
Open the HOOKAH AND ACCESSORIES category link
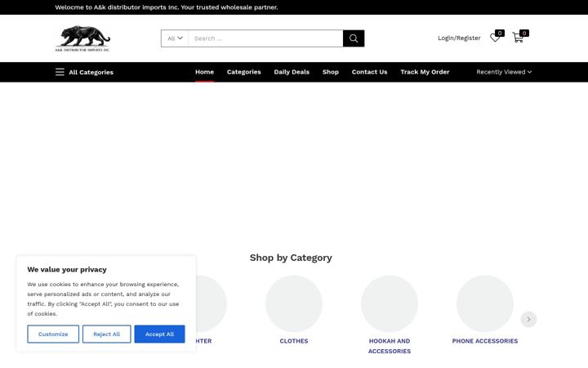click(390, 346)
